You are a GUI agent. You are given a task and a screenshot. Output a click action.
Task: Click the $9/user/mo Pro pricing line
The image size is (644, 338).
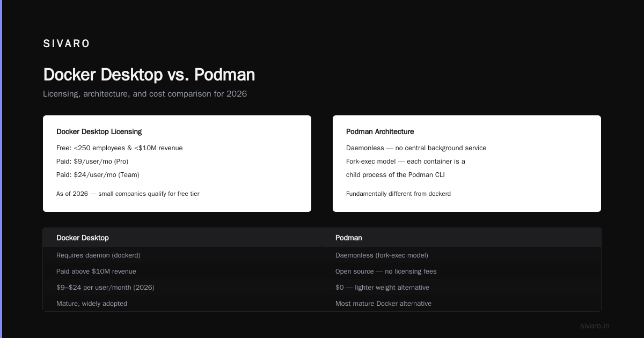(92, 161)
